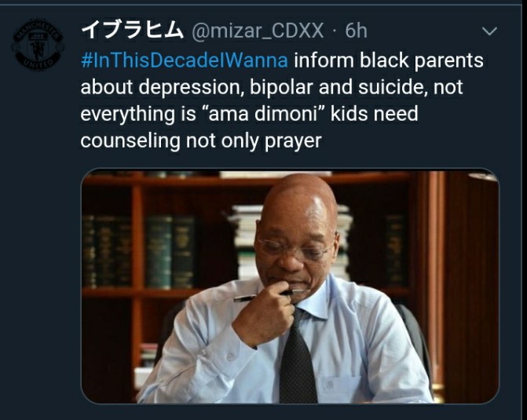
Task: Click the man's face in the attached photo
Action: pyautogui.click(x=296, y=236)
